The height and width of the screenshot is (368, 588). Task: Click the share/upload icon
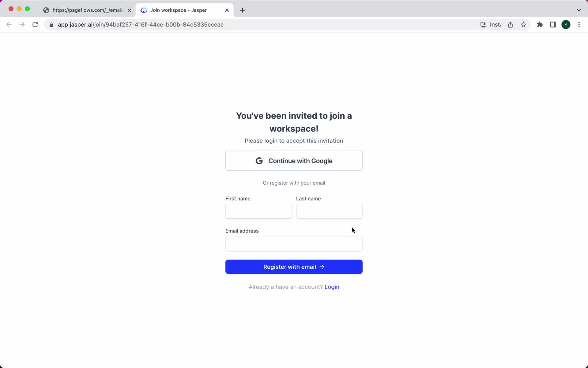point(511,24)
